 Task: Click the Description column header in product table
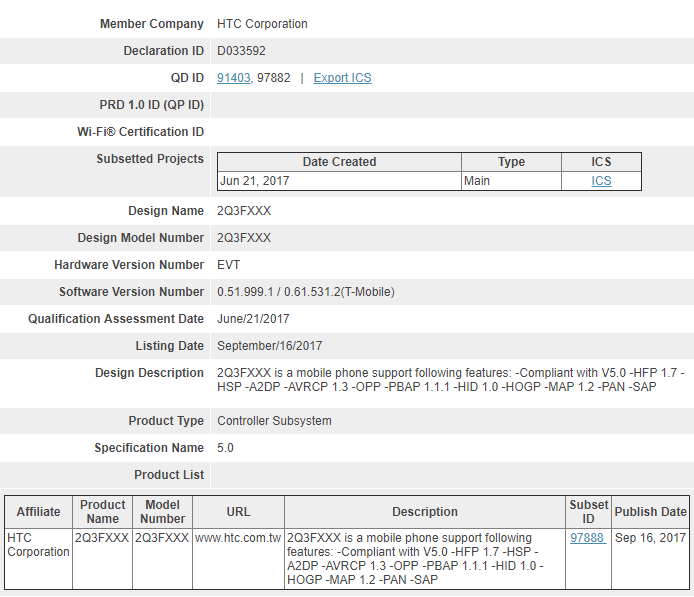coord(425,512)
